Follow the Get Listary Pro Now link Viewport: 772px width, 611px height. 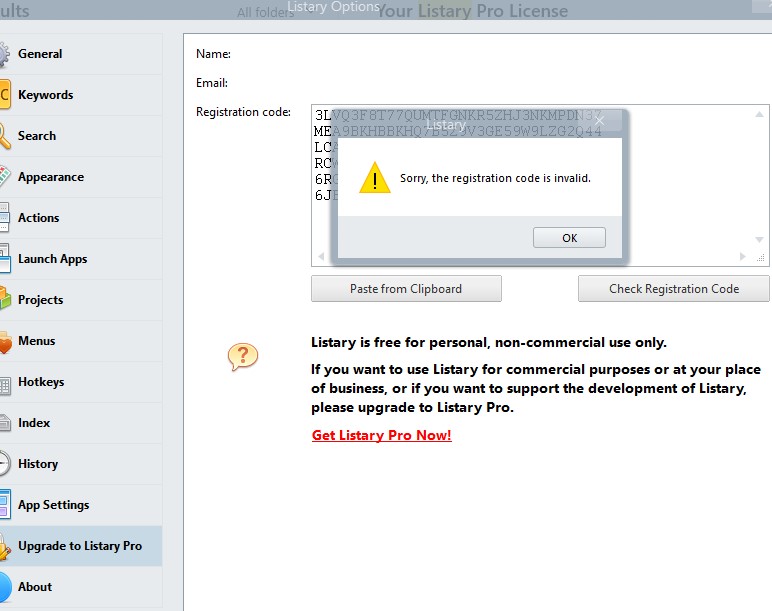coord(382,435)
